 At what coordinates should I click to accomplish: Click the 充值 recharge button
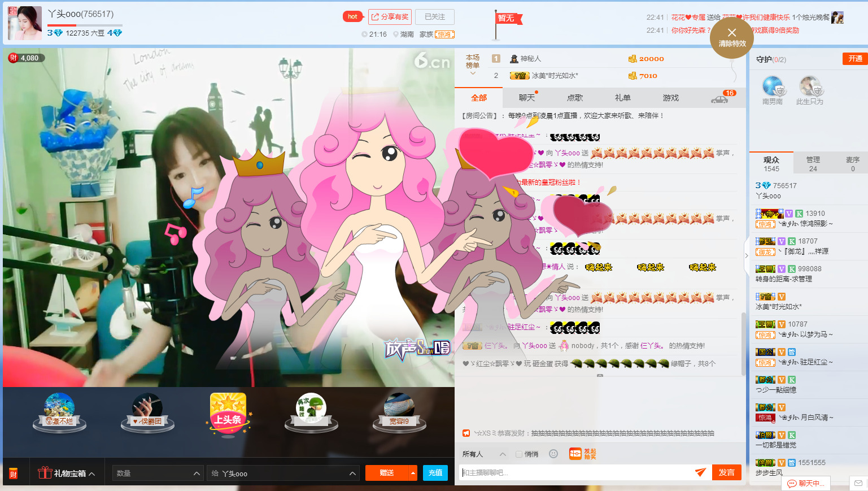[x=435, y=473]
